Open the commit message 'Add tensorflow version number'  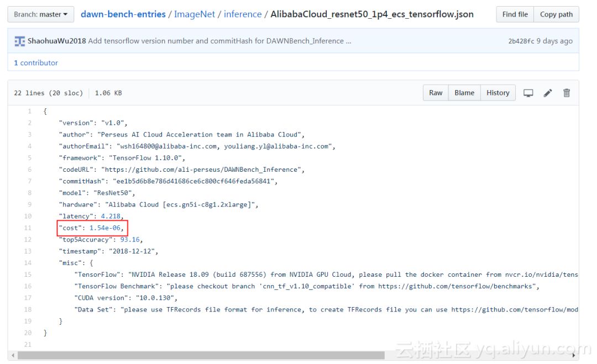click(216, 41)
